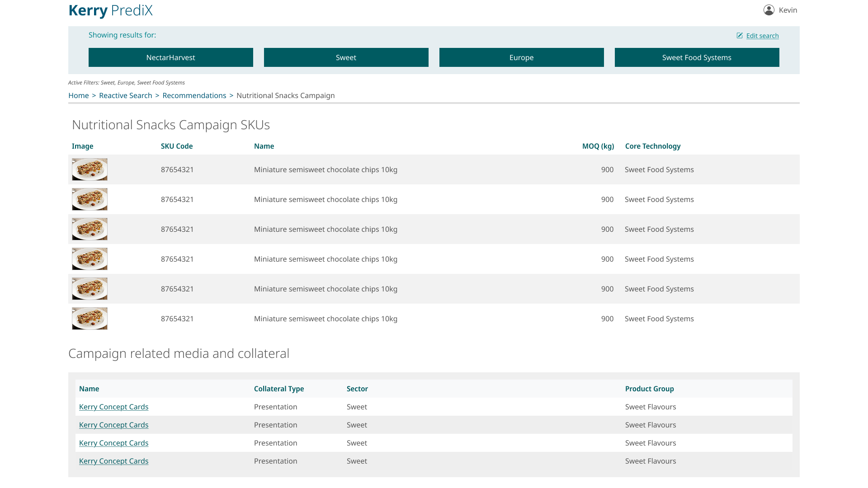Viewport: 868px width, 488px height.
Task: Select the Sweet filter pill
Action: 346,57
